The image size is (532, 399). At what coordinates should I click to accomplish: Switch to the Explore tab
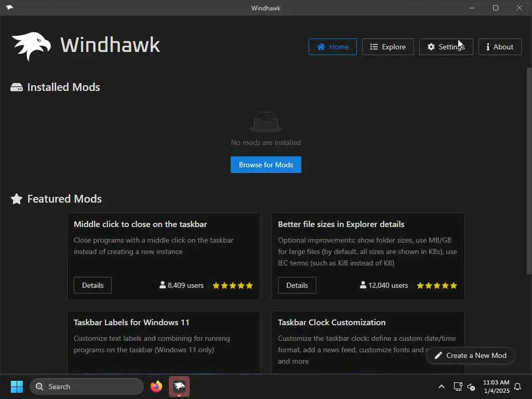(388, 47)
